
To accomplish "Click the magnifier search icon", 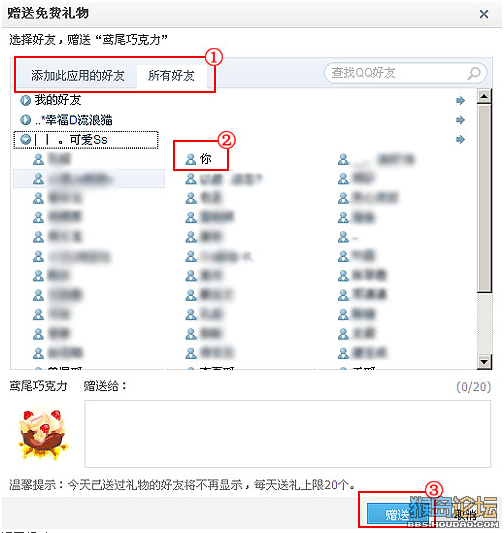I will tap(474, 73).
